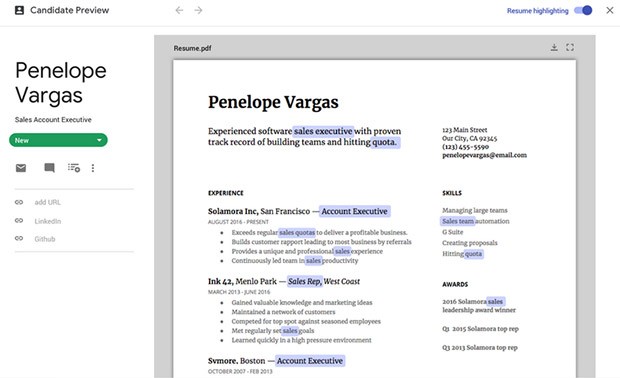This screenshot has height=378, width=620.
Task: Open the New status dropdown
Action: point(58,140)
